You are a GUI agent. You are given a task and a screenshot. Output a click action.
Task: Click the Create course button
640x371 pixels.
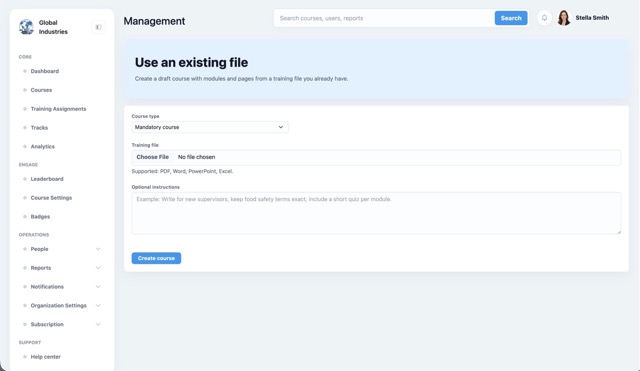[156, 258]
